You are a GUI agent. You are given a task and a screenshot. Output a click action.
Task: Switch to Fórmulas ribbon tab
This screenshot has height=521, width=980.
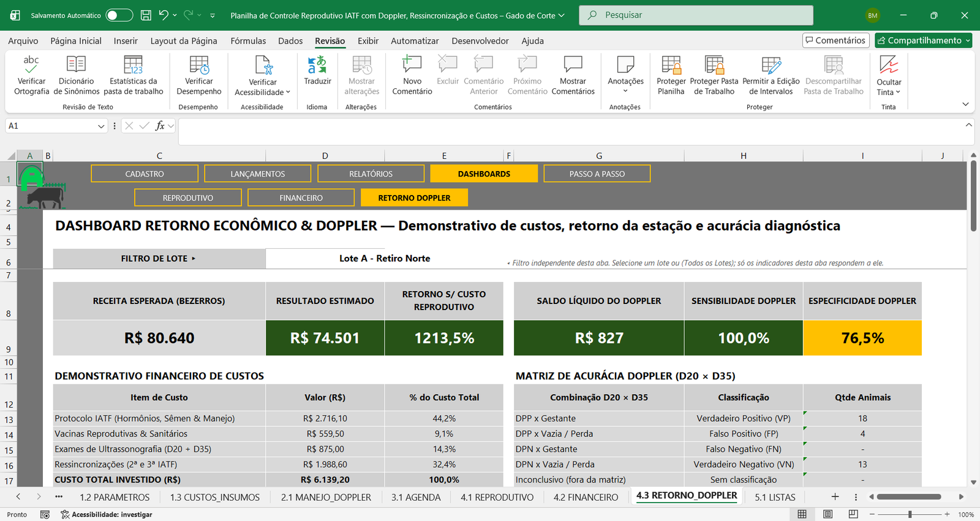pos(248,40)
